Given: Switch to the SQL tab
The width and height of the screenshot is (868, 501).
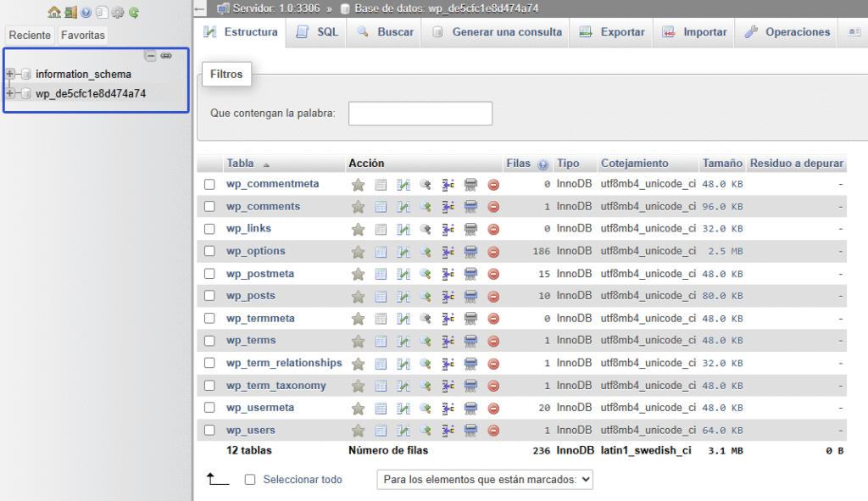Looking at the screenshot, I should click(x=317, y=32).
